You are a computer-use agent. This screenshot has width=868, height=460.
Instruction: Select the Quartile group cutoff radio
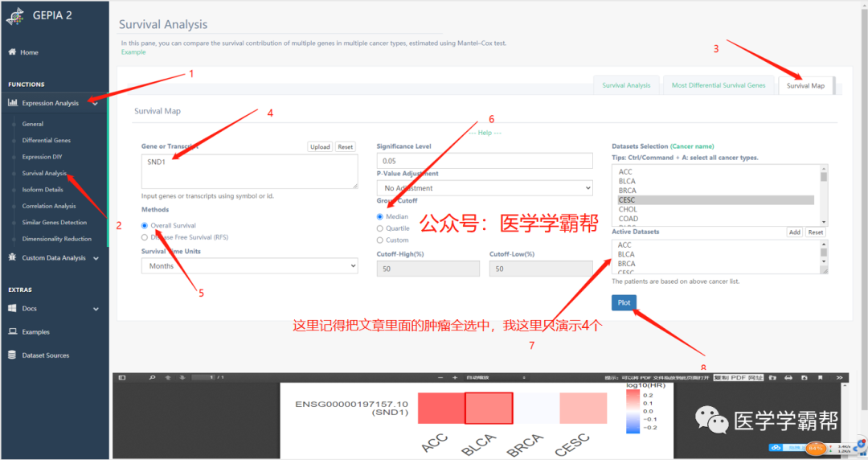(x=379, y=228)
